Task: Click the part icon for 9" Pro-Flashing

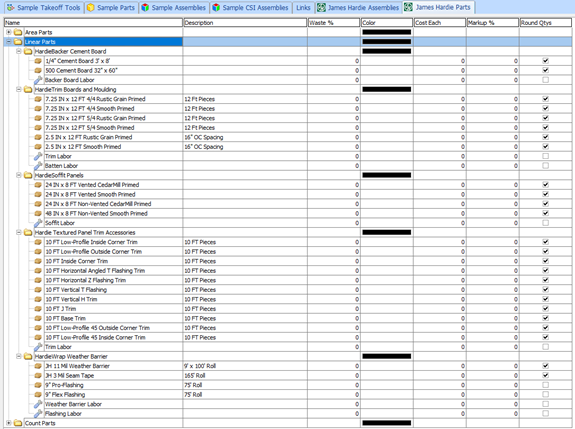Action: [38, 385]
